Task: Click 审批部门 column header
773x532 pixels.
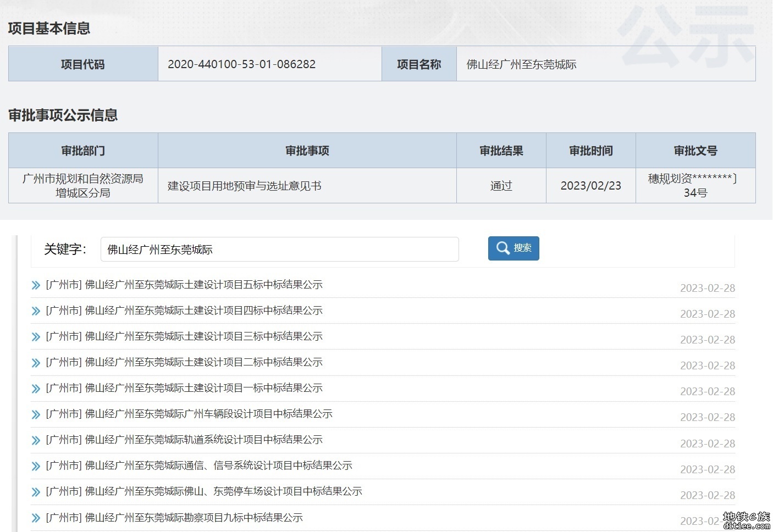Action: coord(83,151)
